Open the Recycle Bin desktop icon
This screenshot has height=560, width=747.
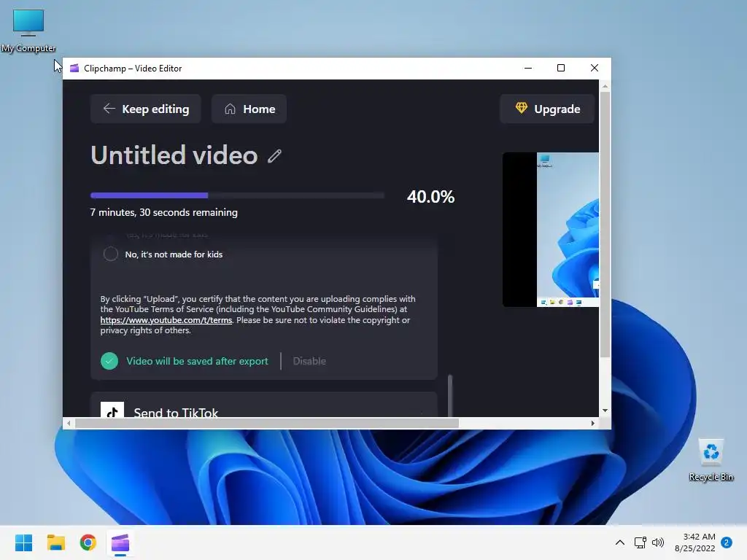[711, 460]
